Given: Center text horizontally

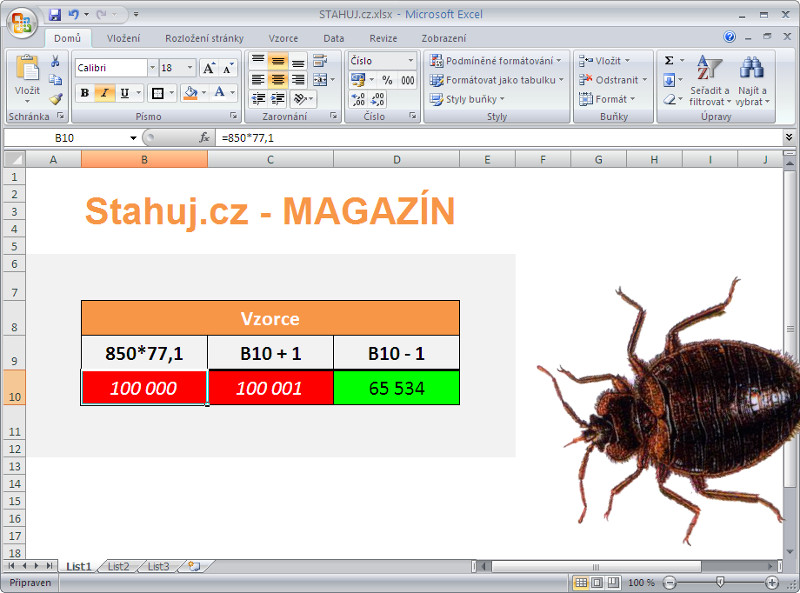Looking at the screenshot, I should (x=278, y=80).
